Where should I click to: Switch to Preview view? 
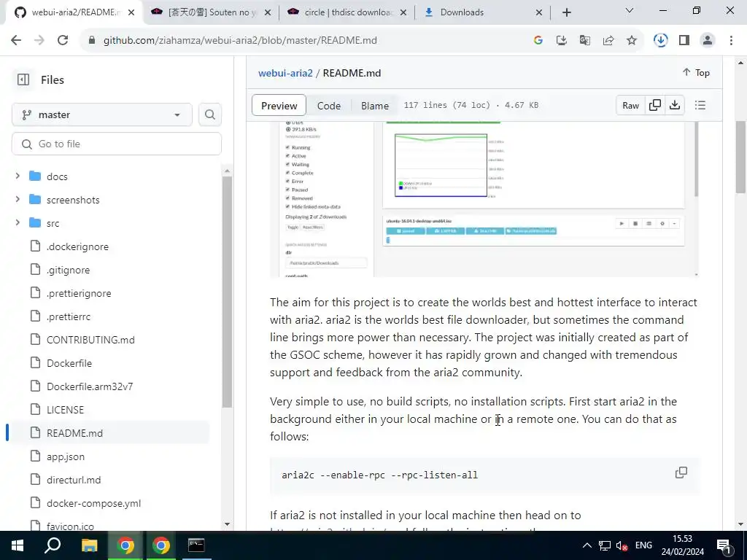pos(279,106)
